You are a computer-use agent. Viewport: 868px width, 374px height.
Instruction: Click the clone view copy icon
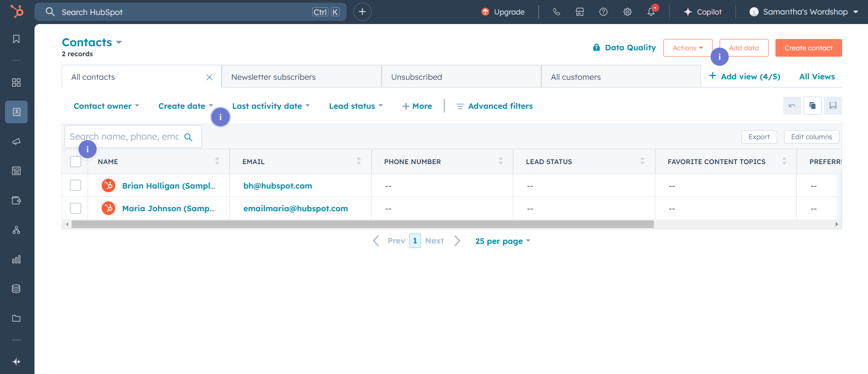pos(813,106)
